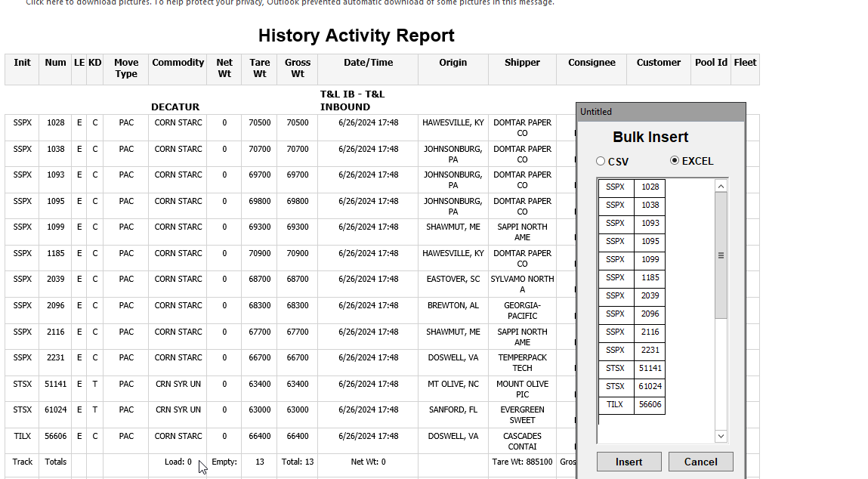This screenshot has width=868, height=479.
Task: Click the Net Wt column header
Action: [x=224, y=68]
